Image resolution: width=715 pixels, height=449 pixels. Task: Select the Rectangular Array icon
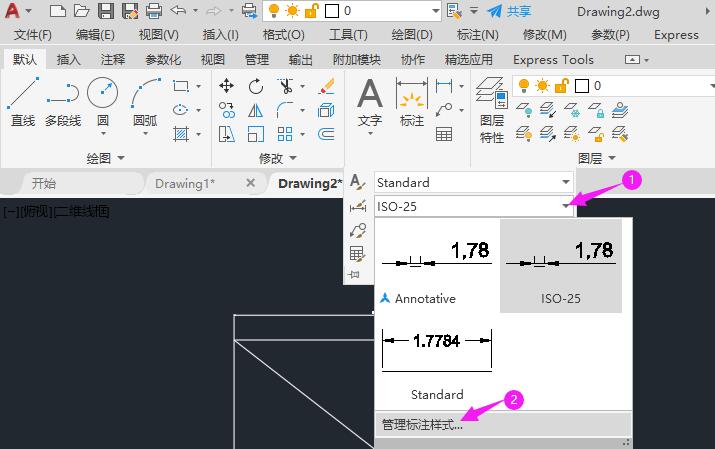285,134
